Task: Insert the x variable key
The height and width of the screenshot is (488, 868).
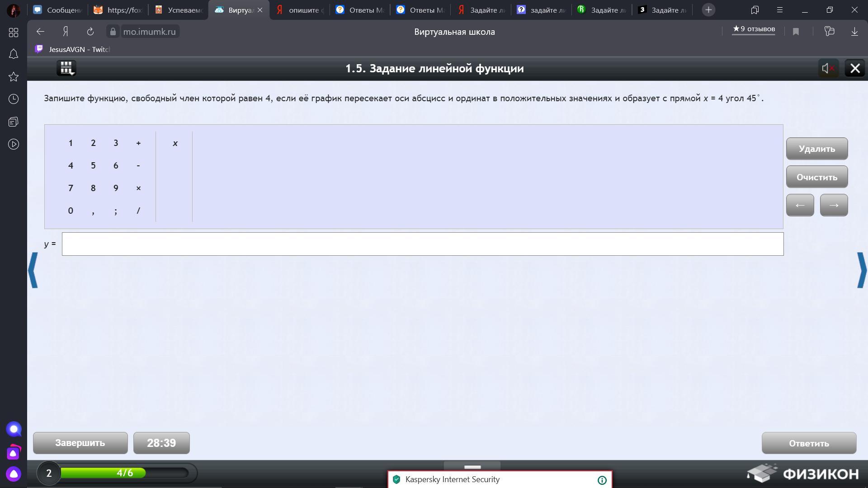Action: [175, 143]
